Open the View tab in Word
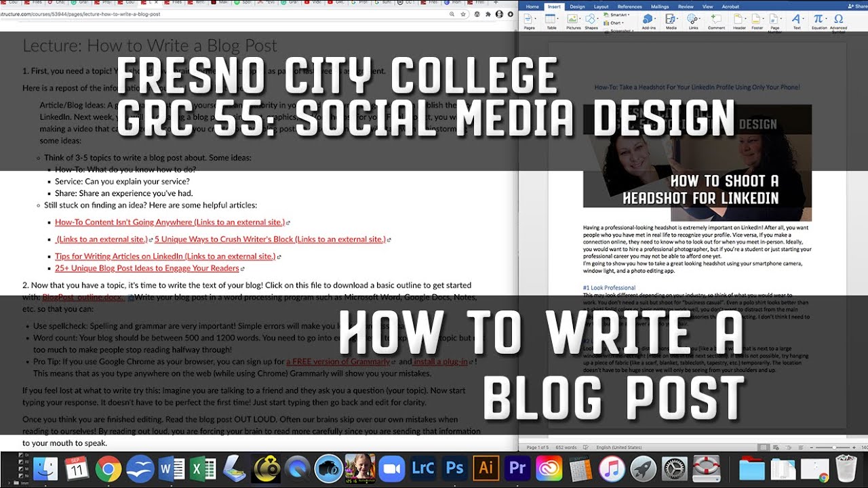 pyautogui.click(x=707, y=6)
